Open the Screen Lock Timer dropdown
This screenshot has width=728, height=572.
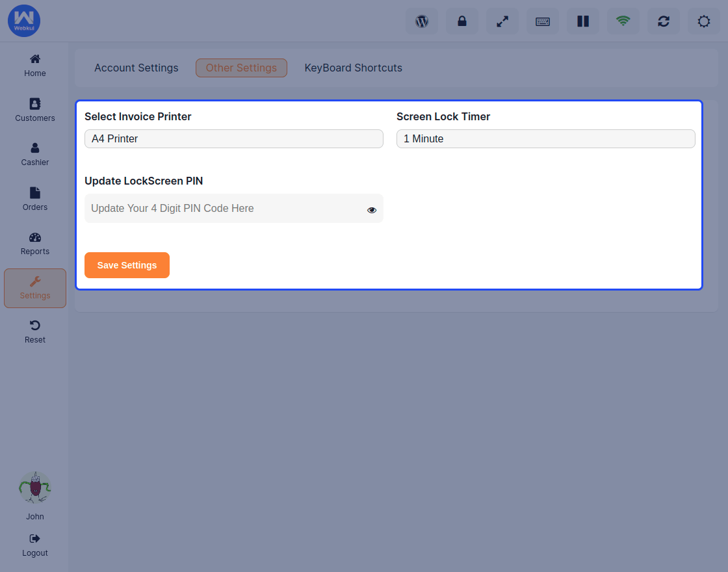[545, 139]
